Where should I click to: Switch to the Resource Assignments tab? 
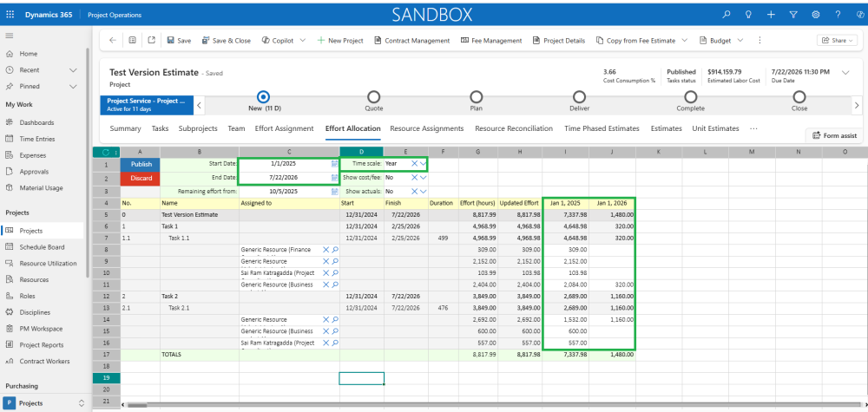click(427, 128)
